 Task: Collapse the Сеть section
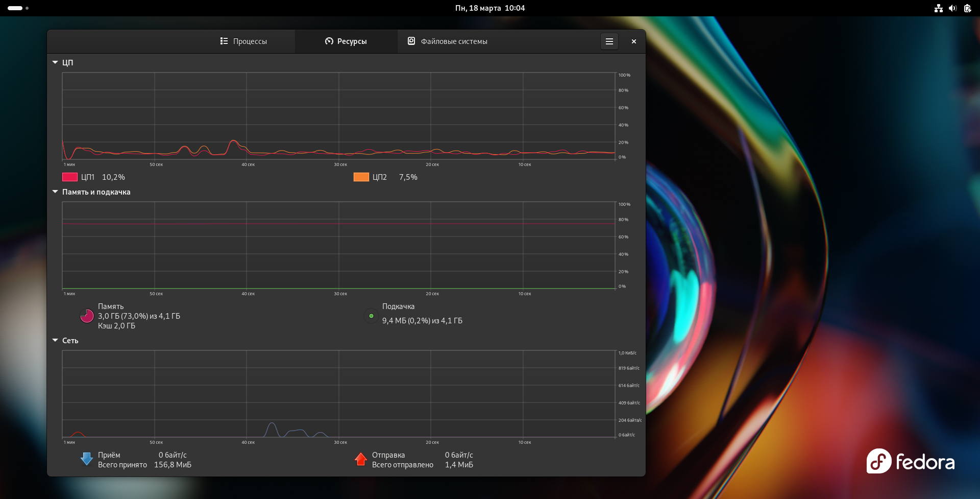55,340
